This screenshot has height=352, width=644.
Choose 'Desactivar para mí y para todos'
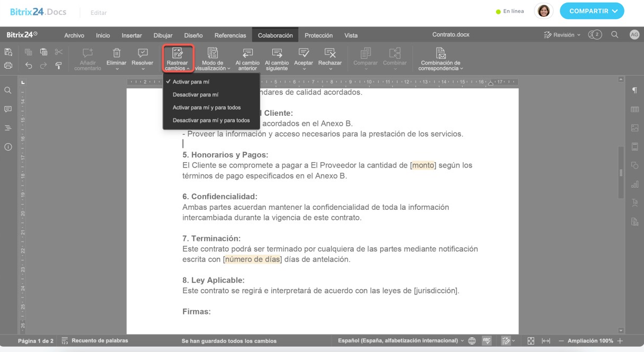[211, 121]
